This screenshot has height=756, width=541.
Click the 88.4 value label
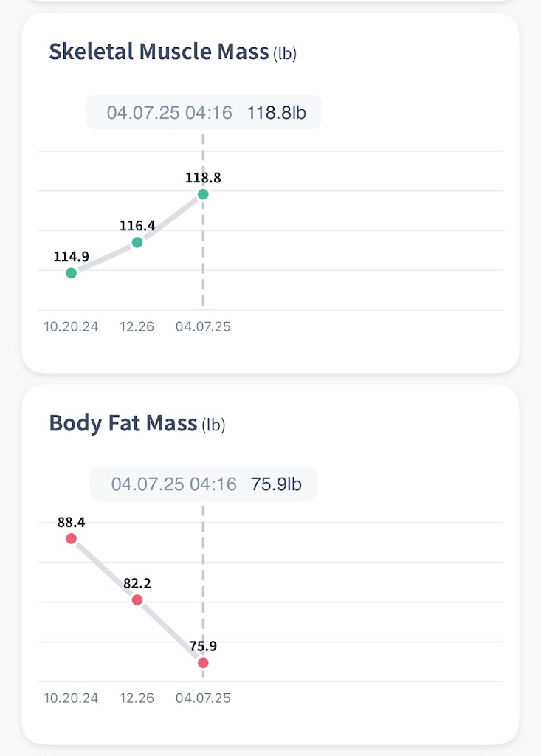pyautogui.click(x=71, y=523)
